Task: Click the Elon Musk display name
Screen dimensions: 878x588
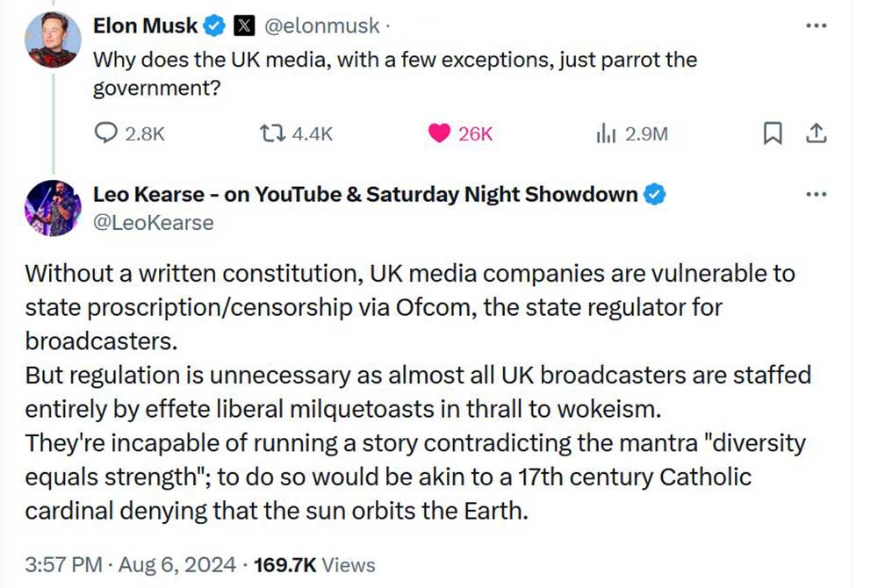Action: [146, 26]
